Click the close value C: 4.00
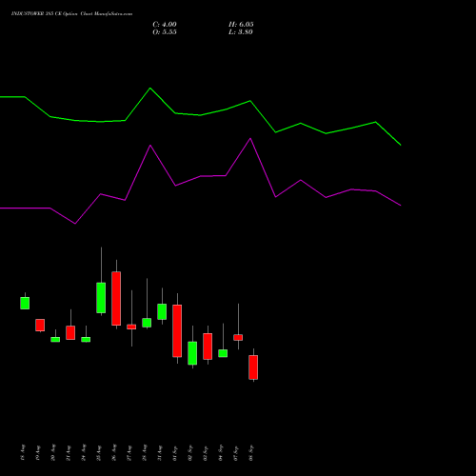 [165, 25]
